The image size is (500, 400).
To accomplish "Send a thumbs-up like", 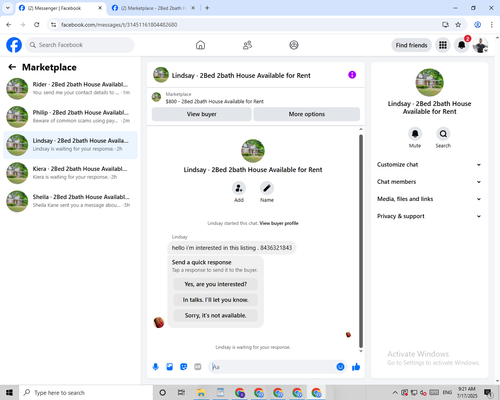I will click(x=356, y=367).
